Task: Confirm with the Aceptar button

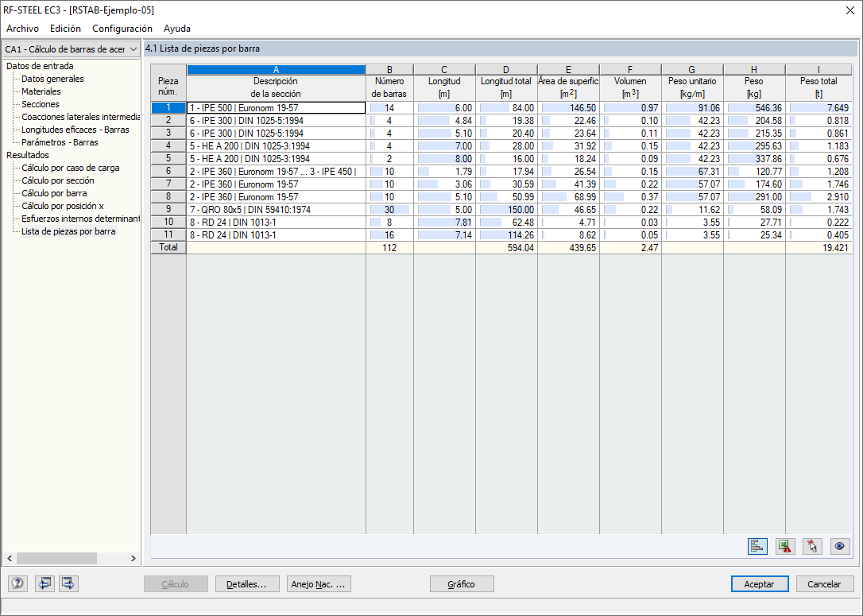Action: click(x=759, y=583)
